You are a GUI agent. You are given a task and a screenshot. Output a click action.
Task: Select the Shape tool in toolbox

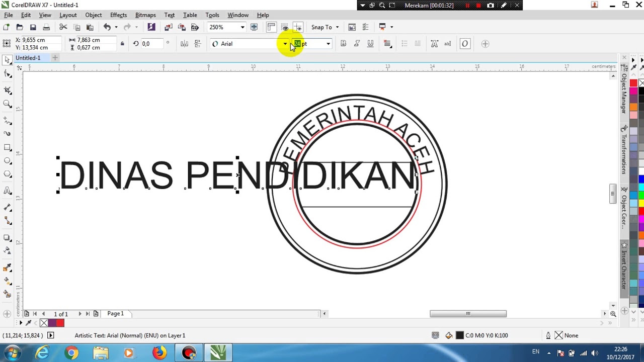point(8,74)
